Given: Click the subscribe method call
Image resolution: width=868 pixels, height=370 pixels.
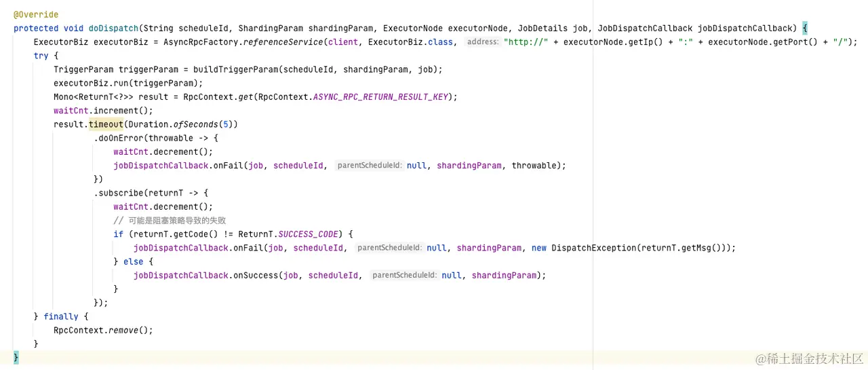Looking at the screenshot, I should [x=121, y=193].
